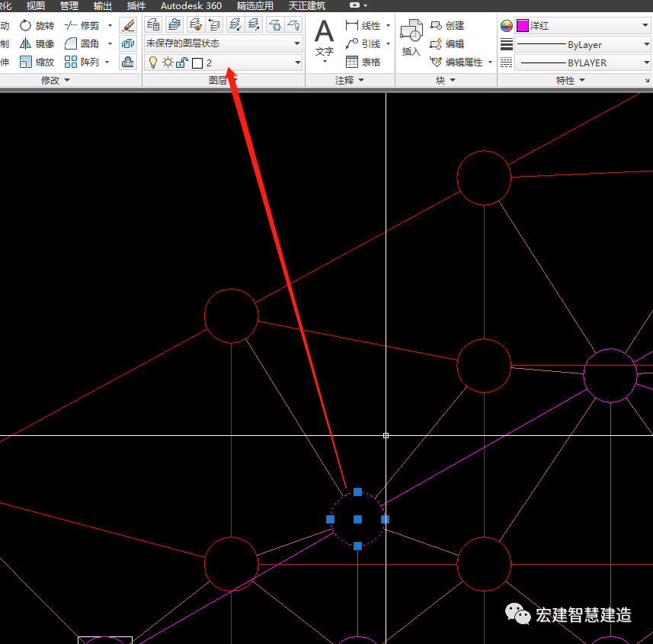This screenshot has height=644, width=653.
Task: Expand the Edit Attributes (编辑属性) dropdown arrow
Action: (x=490, y=62)
